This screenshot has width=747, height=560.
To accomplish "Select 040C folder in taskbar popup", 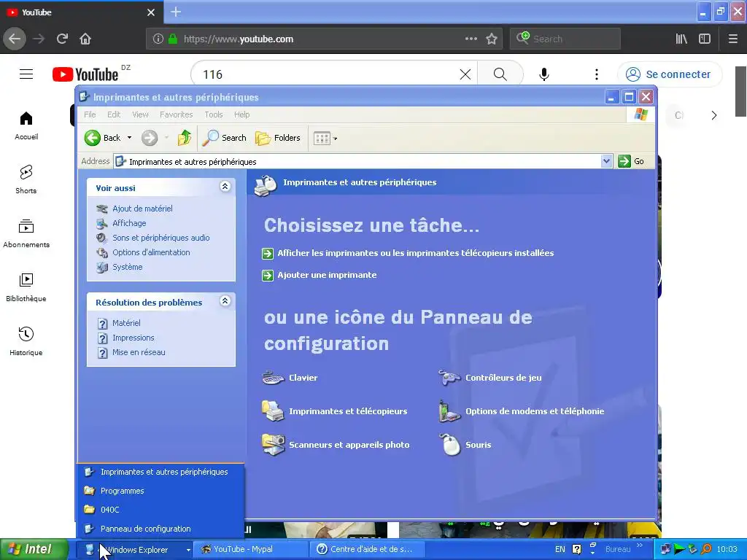I will click(x=160, y=510).
